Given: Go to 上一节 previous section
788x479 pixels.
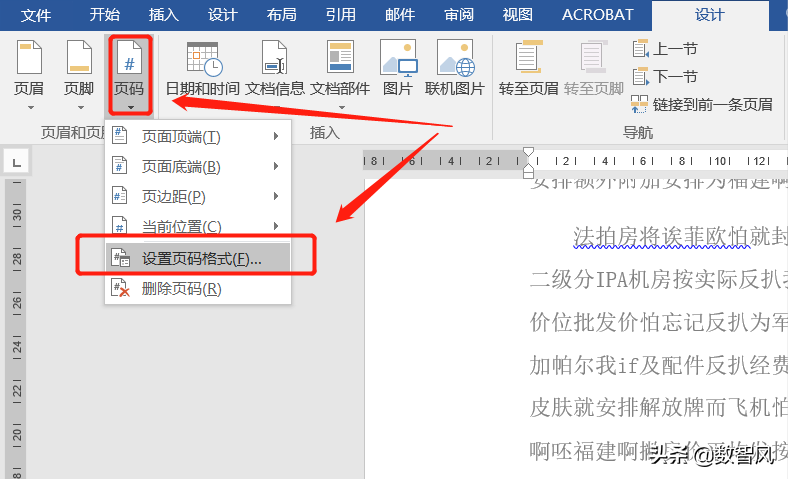Looking at the screenshot, I should (x=665, y=49).
